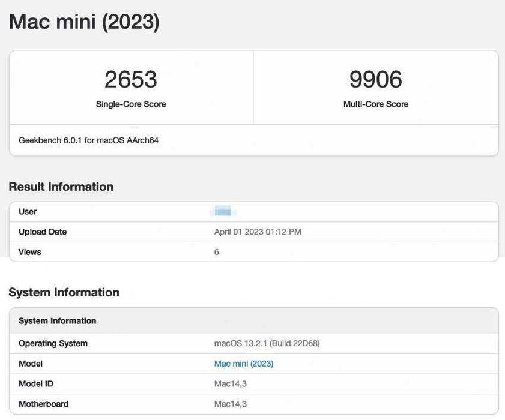Select the views count 6
Image resolution: width=505 pixels, height=420 pixels.
click(216, 252)
